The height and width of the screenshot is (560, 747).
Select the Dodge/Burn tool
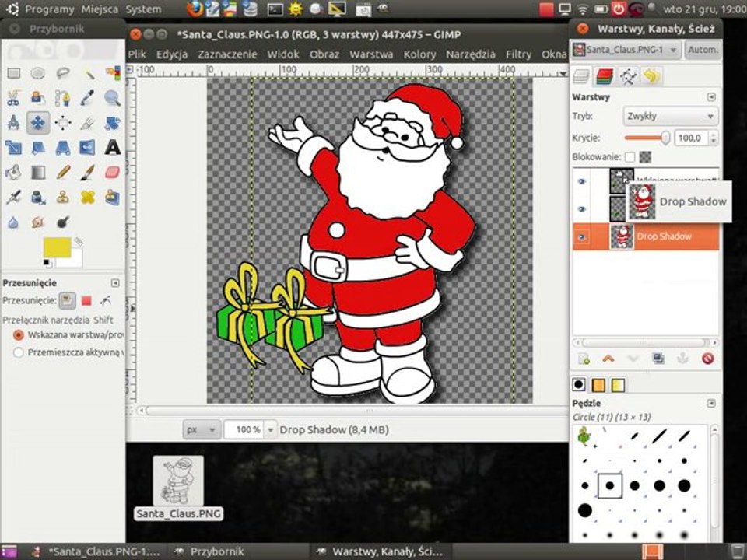(x=63, y=222)
